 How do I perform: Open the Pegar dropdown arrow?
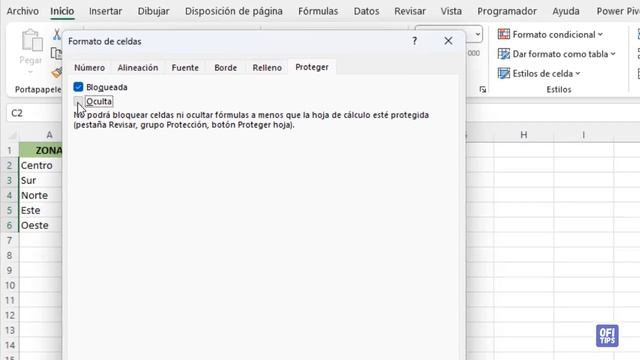(x=31, y=73)
